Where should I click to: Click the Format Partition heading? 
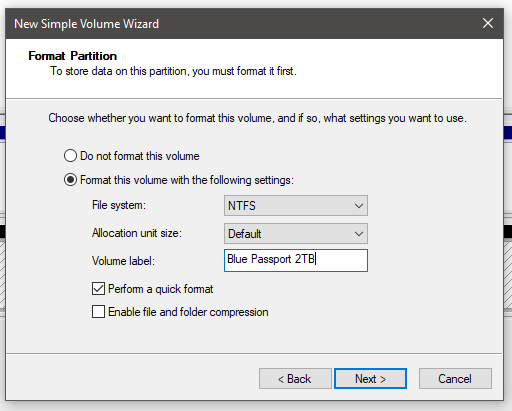tap(73, 56)
